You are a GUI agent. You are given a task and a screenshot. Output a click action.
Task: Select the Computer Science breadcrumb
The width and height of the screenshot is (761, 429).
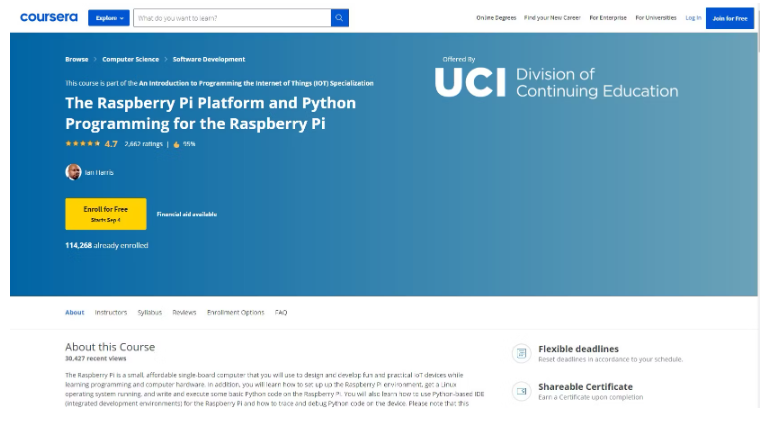tap(131, 59)
